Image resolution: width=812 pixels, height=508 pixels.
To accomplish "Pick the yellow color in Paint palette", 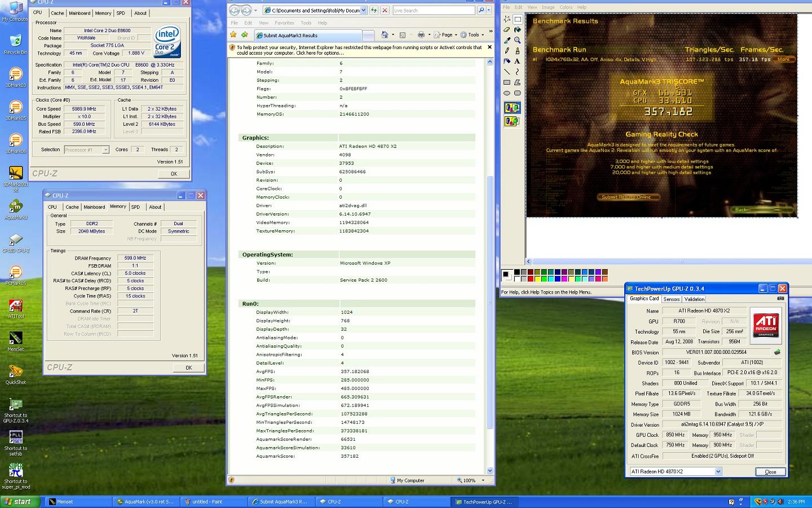I will [537, 278].
